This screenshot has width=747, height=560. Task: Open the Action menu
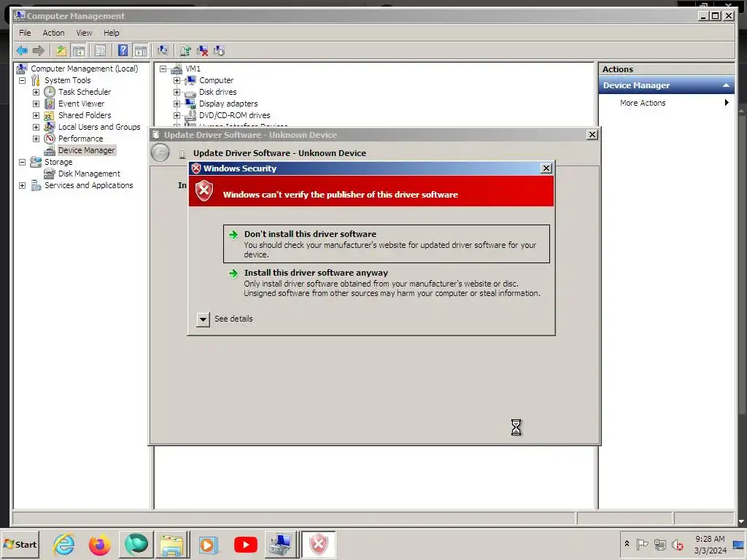tap(53, 33)
